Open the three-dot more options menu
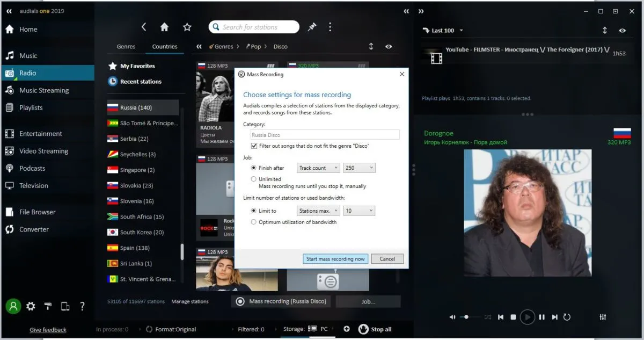The height and width of the screenshot is (340, 644). pos(330,27)
